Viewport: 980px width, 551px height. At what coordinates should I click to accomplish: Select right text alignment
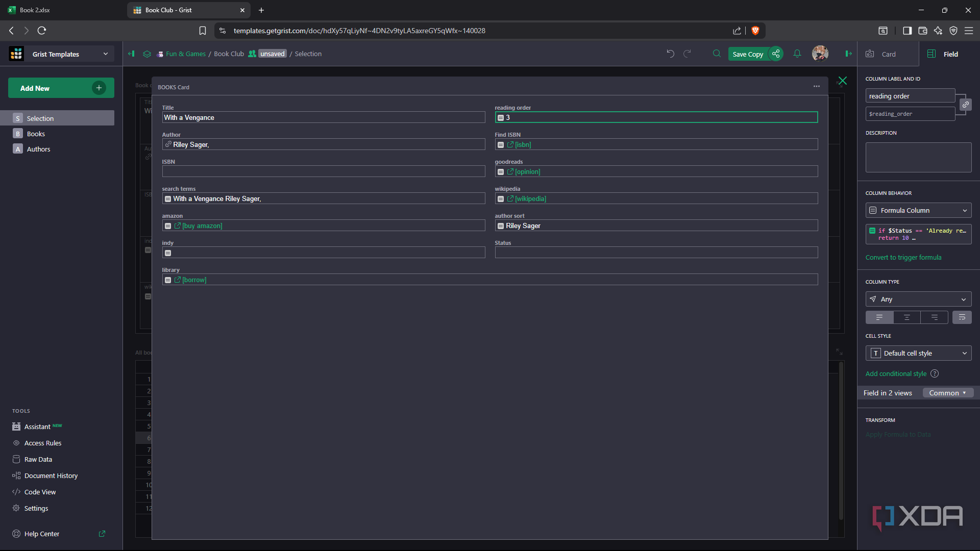(x=934, y=317)
